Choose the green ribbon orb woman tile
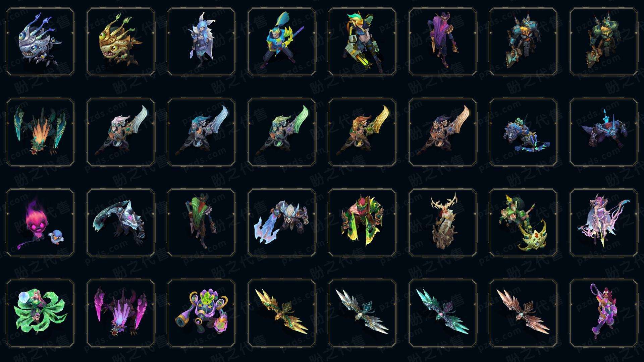 coord(40,313)
